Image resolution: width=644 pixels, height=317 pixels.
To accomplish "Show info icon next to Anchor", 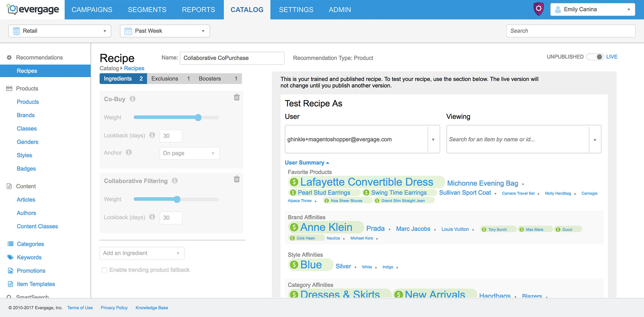I will [x=129, y=152].
